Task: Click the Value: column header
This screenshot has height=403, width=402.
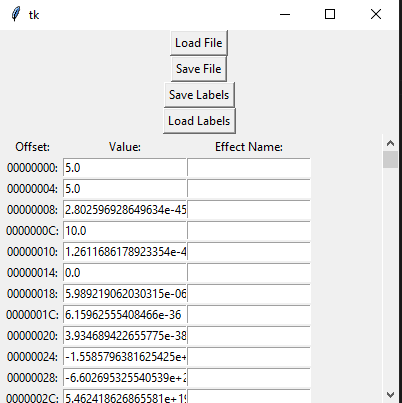Action: [125, 147]
